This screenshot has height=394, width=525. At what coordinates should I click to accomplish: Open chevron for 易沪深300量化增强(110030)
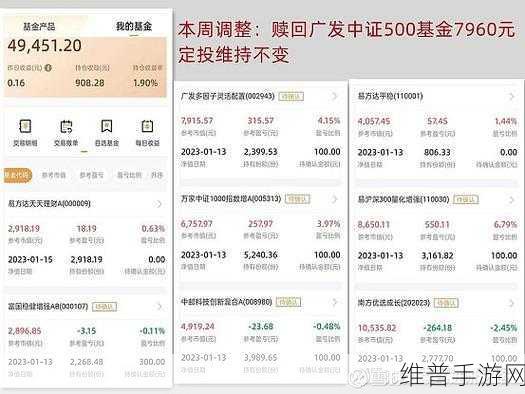coord(511,200)
